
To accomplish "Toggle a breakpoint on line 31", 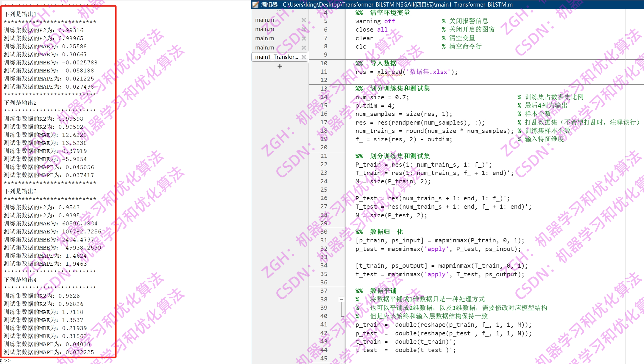I will pos(339,240).
